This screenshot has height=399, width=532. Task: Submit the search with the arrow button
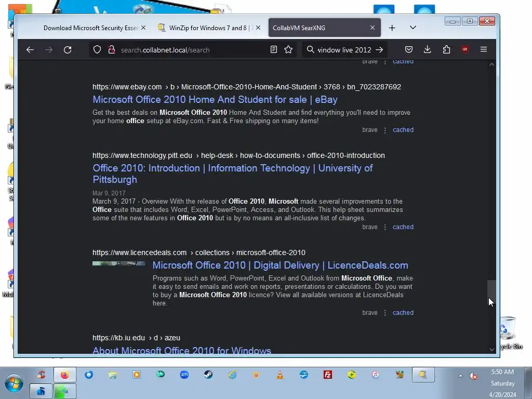379,50
